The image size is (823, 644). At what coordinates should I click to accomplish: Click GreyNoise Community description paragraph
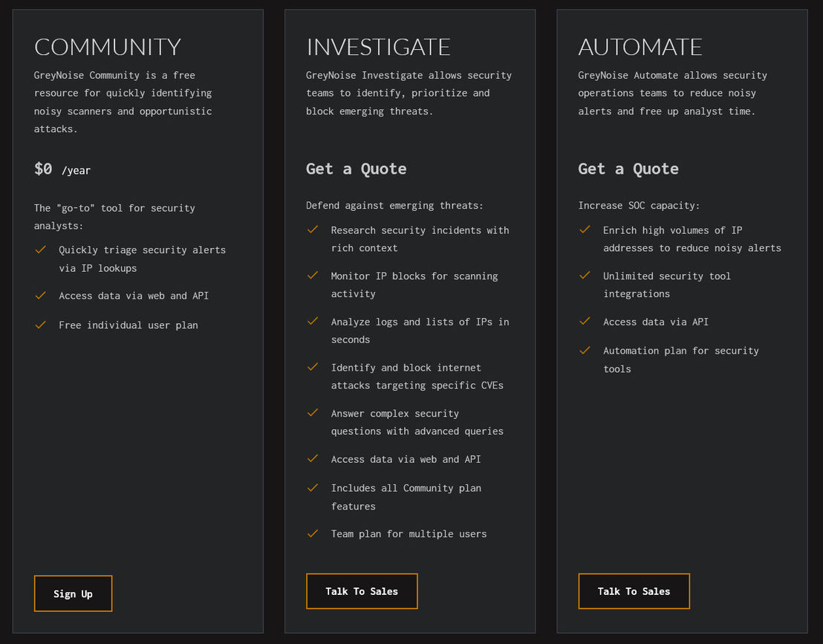tap(123, 103)
